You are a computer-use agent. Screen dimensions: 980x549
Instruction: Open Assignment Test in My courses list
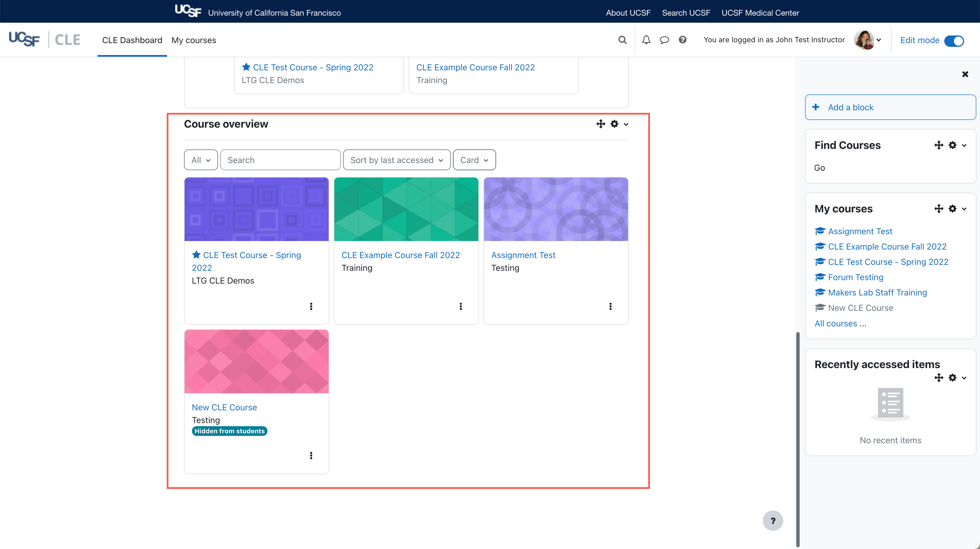click(860, 231)
